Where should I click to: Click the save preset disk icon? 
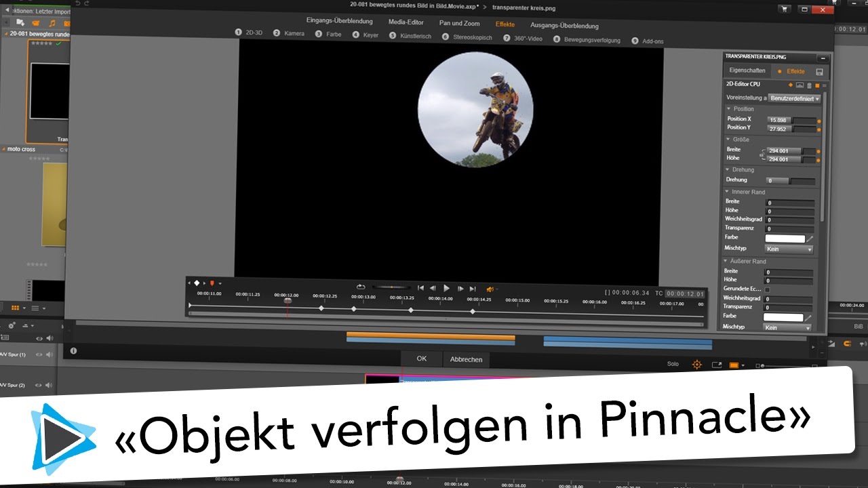(819, 72)
